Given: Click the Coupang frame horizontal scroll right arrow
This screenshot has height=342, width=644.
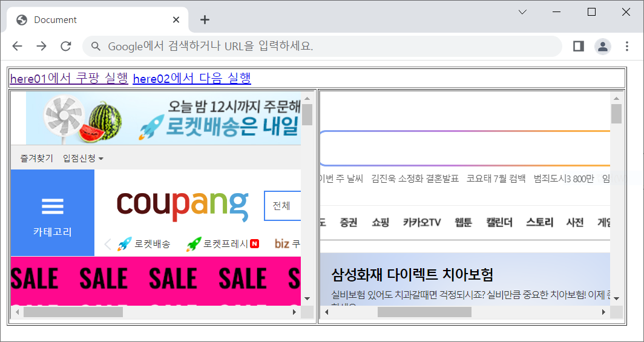Looking at the screenshot, I should (x=294, y=312).
